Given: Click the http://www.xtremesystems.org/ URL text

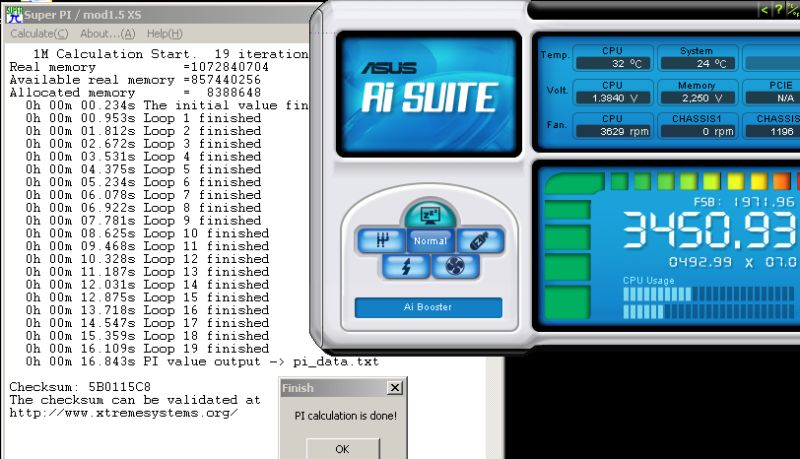Looking at the screenshot, I should pos(123,413).
